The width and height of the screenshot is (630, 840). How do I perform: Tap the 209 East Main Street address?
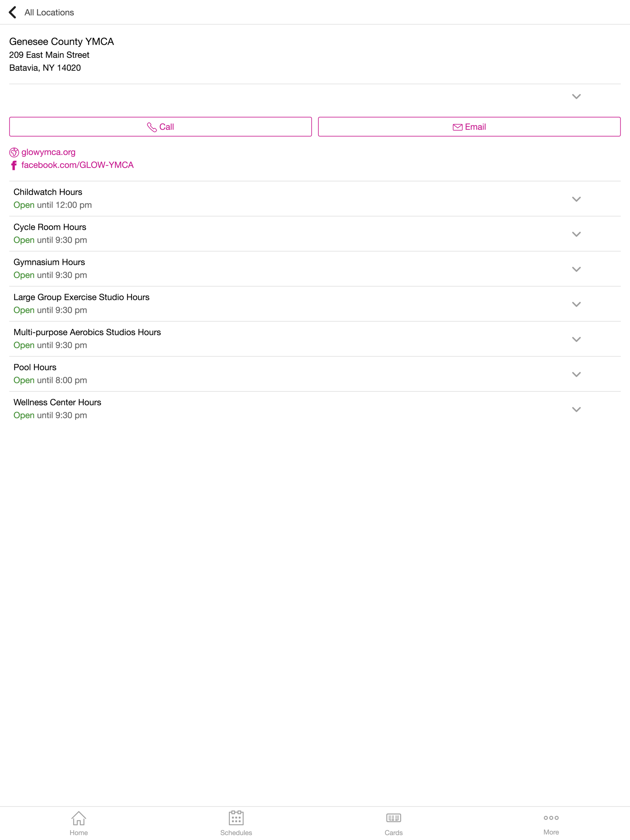coord(50,55)
